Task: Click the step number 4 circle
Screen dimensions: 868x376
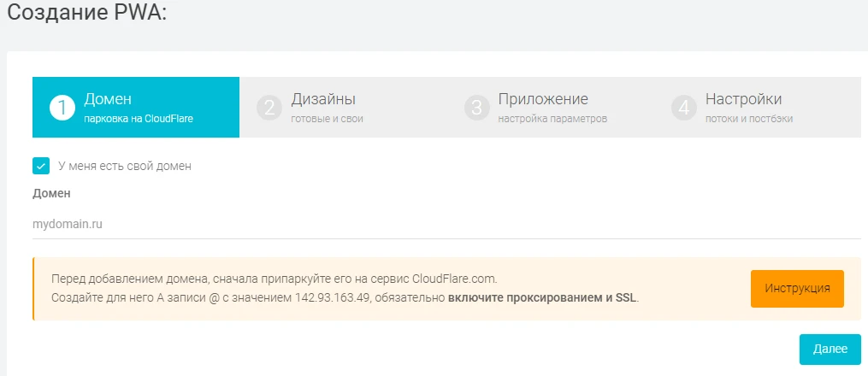Action: (x=684, y=108)
